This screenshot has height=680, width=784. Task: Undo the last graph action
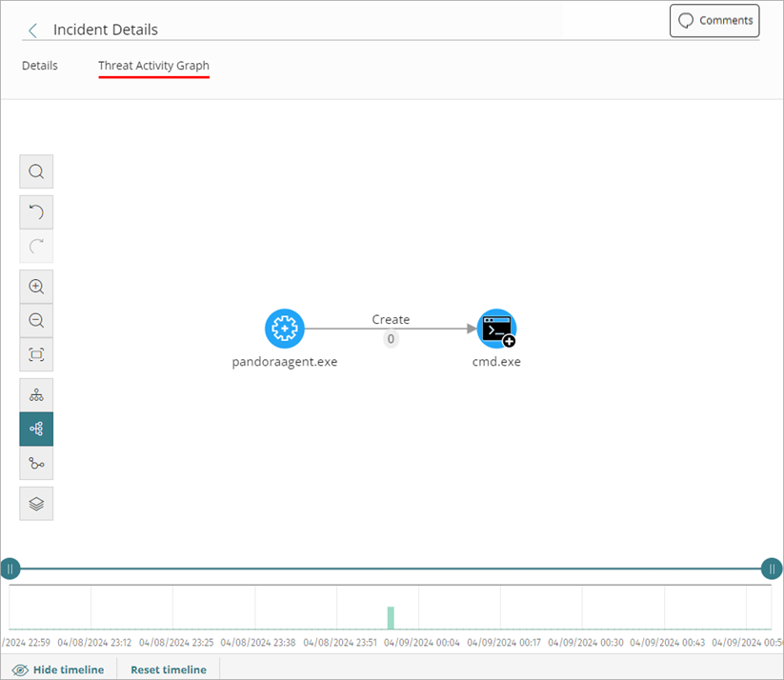[x=36, y=211]
